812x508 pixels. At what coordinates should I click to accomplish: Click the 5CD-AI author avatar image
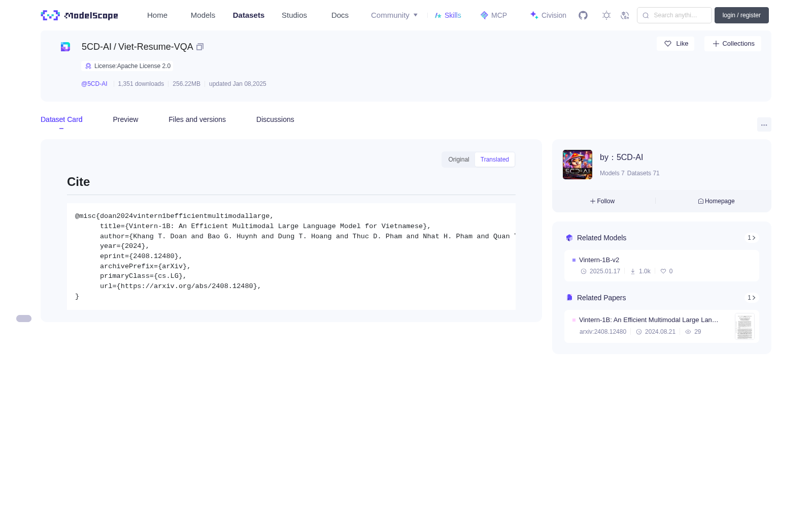(x=578, y=165)
